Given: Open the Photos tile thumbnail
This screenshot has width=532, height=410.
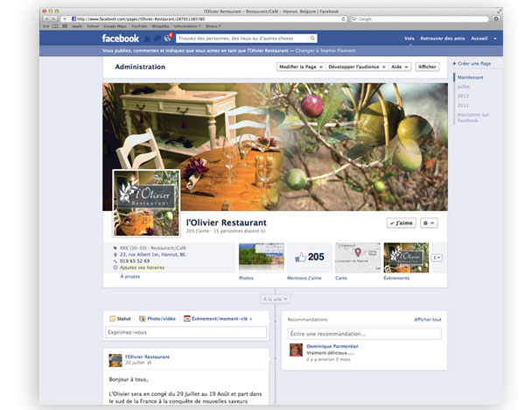Looking at the screenshot, I should (x=262, y=258).
